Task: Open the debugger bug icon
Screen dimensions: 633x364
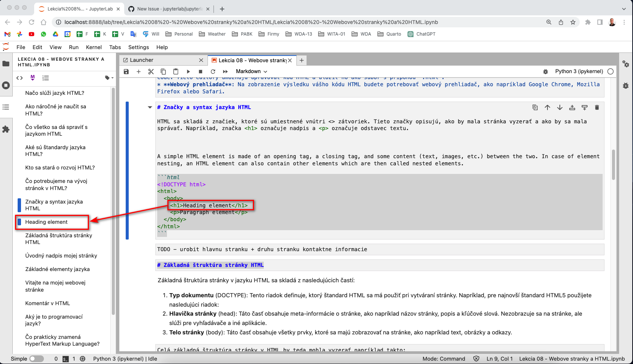Action: click(625, 85)
